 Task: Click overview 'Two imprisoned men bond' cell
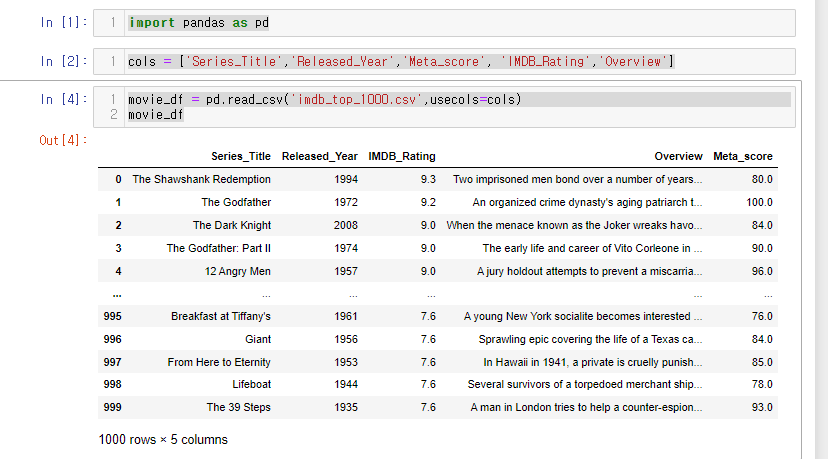click(x=578, y=180)
